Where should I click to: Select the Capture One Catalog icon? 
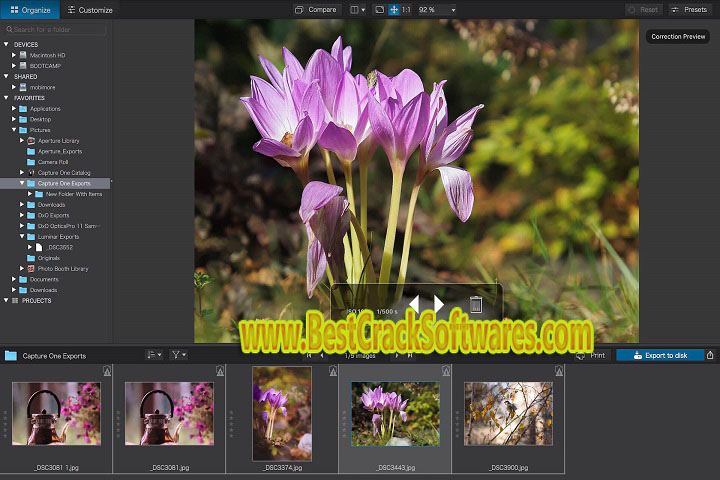(x=31, y=173)
